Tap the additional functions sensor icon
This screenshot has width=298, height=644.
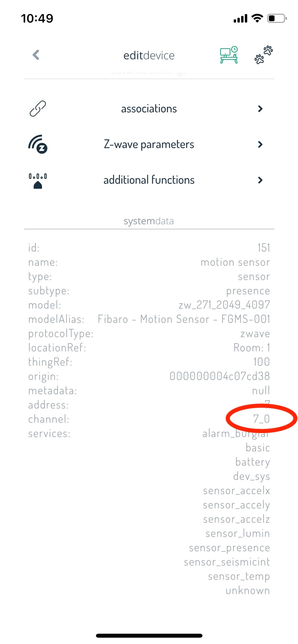38,181
